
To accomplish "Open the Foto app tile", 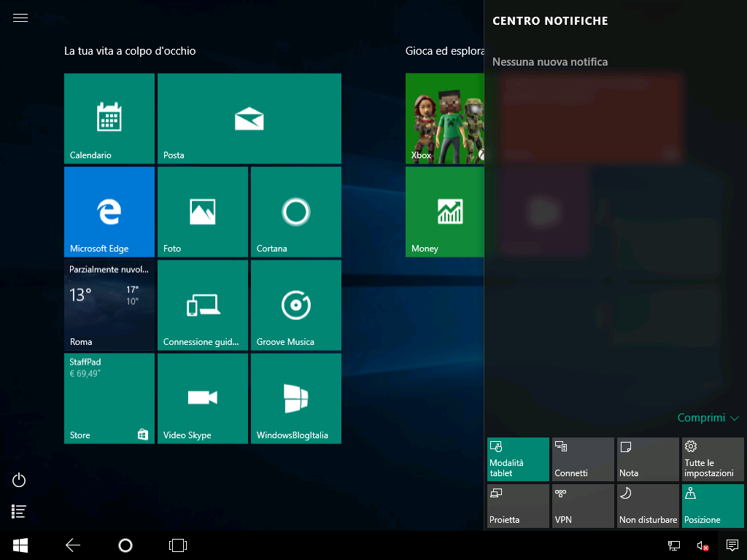I will pos(203,211).
